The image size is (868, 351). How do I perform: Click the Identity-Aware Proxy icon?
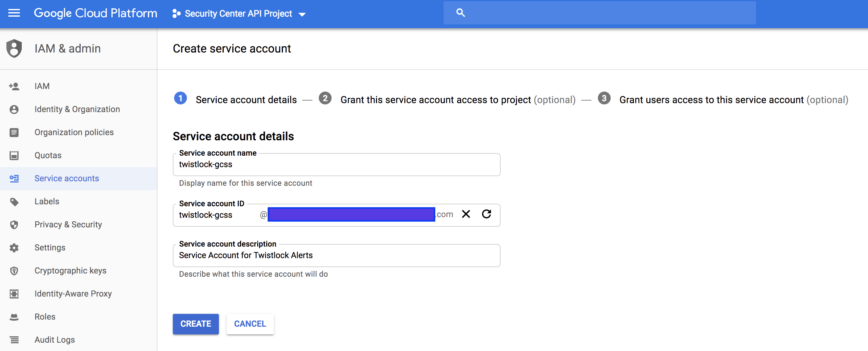click(14, 294)
